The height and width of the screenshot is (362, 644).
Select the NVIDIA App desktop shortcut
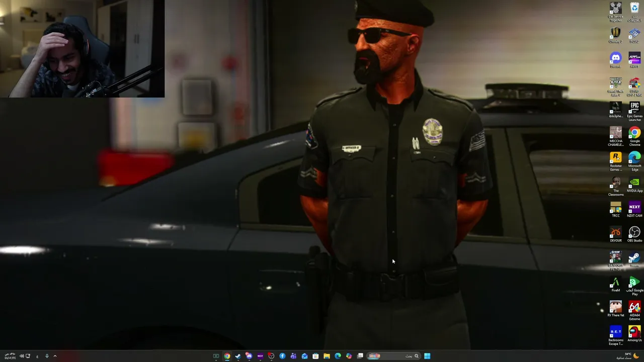click(x=634, y=185)
